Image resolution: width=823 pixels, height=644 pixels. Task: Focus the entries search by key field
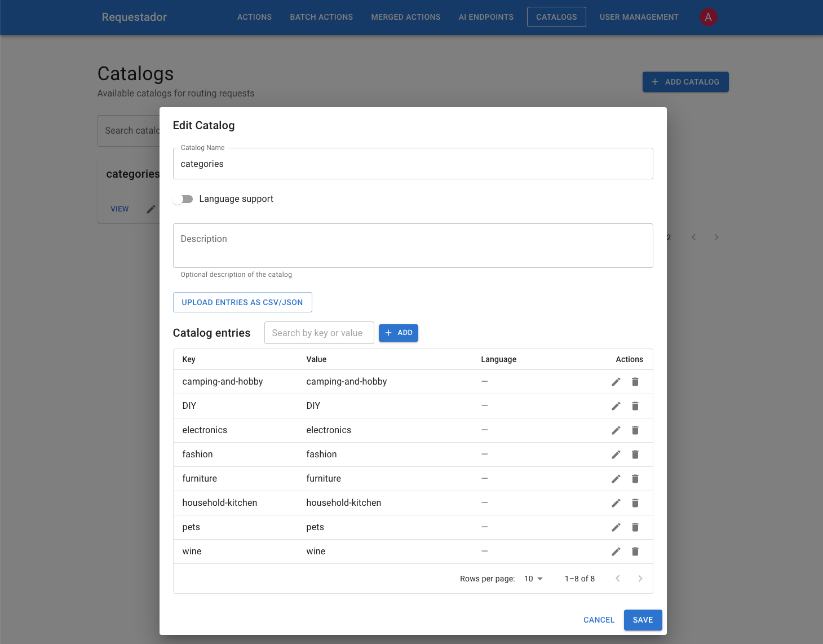click(319, 333)
